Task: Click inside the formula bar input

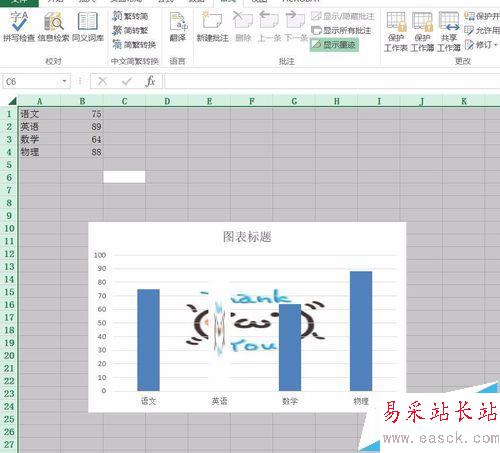Action: 332,81
